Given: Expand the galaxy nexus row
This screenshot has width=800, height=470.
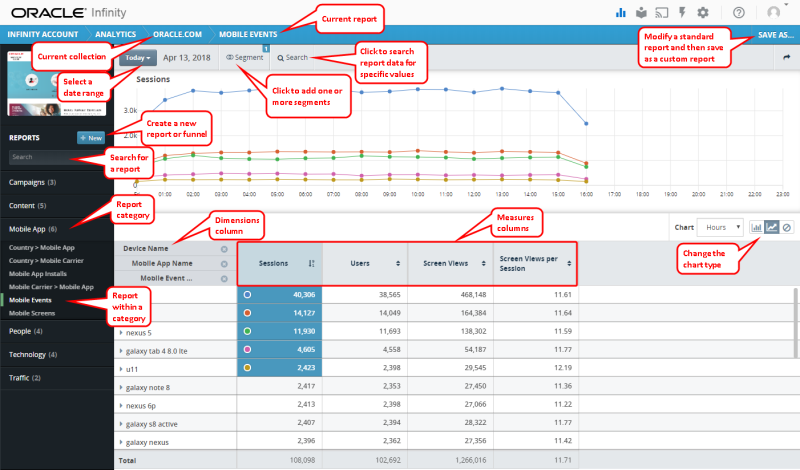Looking at the screenshot, I should [x=121, y=442].
